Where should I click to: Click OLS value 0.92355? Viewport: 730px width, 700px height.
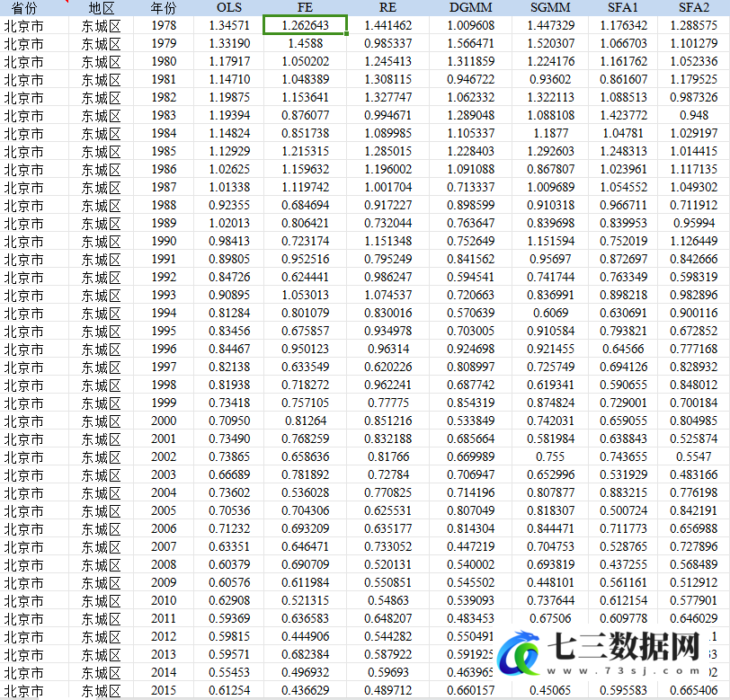229,205
